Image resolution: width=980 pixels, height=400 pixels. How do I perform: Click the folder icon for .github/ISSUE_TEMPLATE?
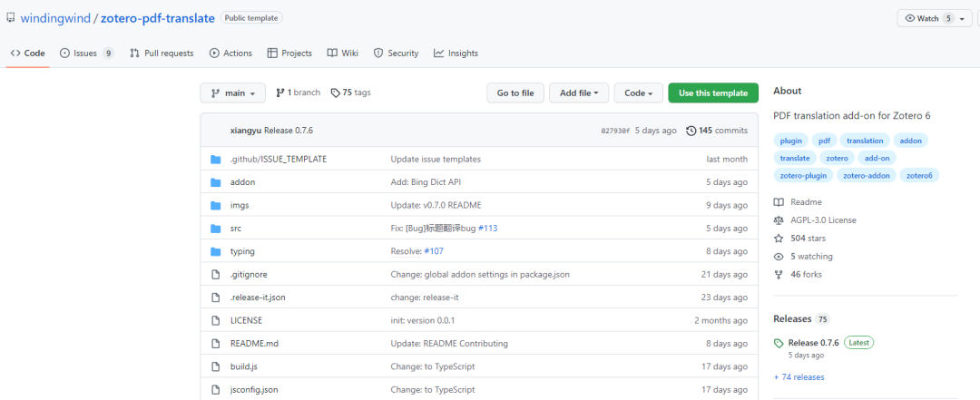(216, 160)
